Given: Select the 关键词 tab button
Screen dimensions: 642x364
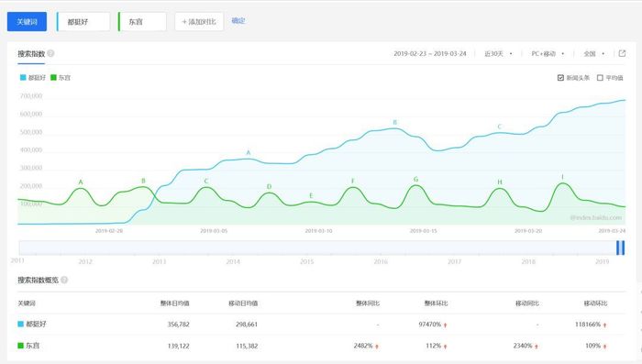Looking at the screenshot, I should coord(27,22).
